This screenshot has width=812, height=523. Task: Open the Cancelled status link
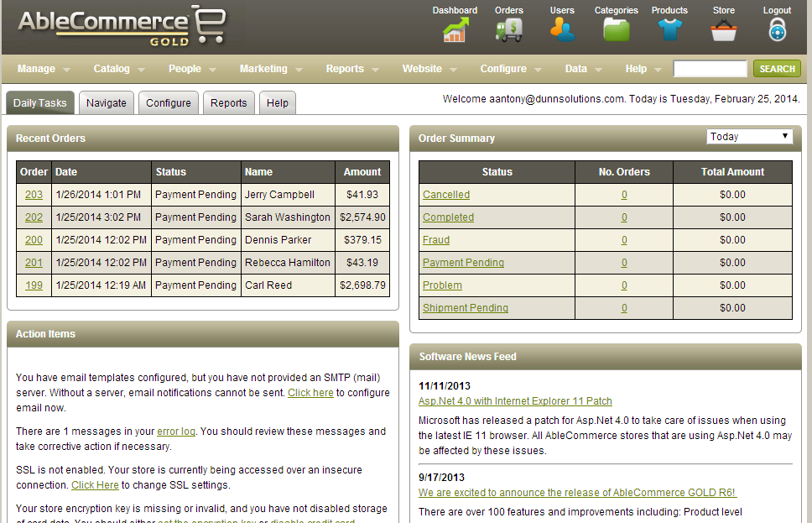(446, 195)
